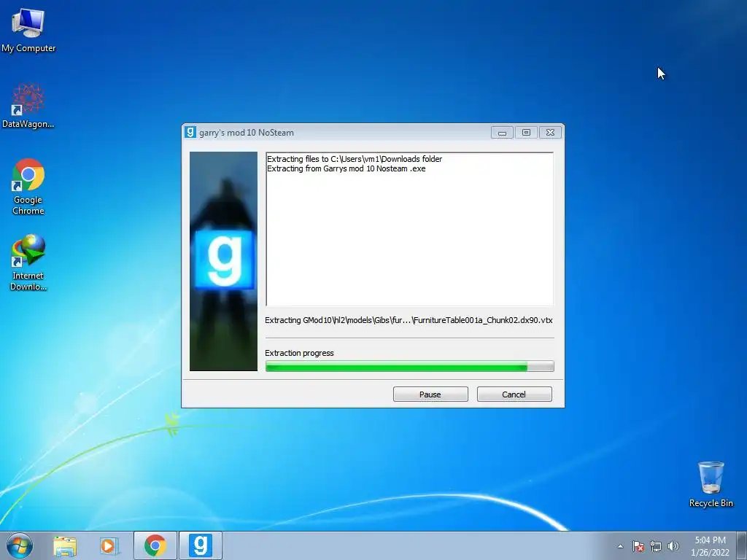The height and width of the screenshot is (560, 747).
Task: Click the current file path being extracted
Action: (409, 320)
